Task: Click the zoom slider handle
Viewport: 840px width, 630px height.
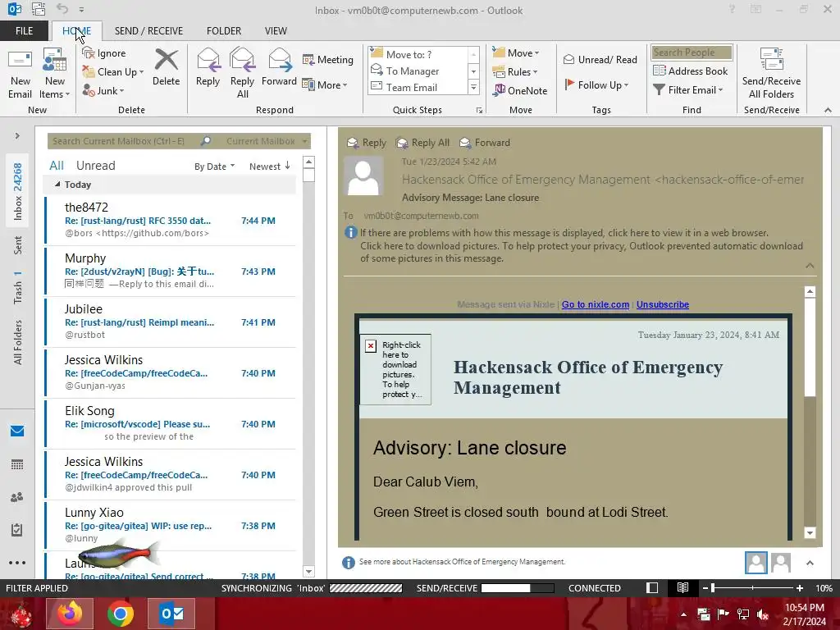Action: click(x=713, y=587)
